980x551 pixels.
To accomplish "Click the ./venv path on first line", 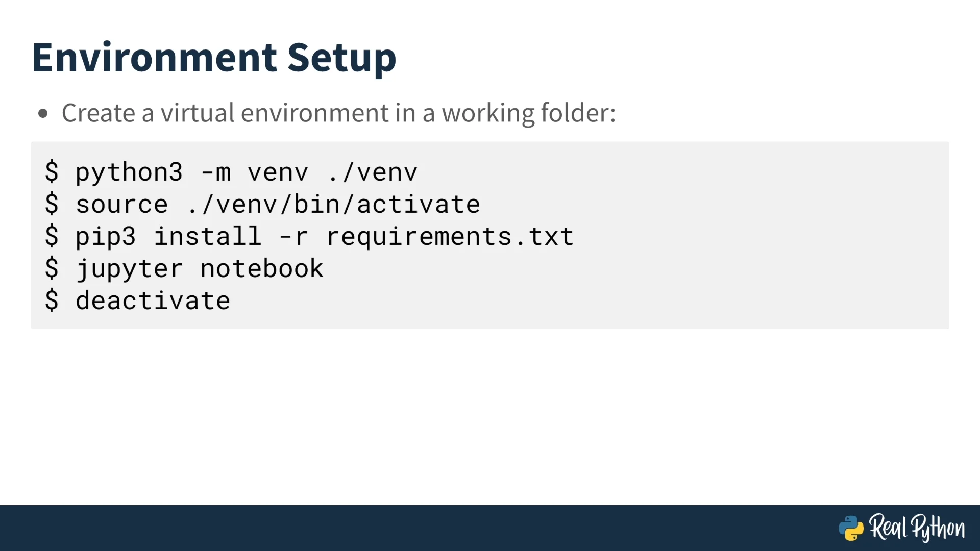I will point(373,172).
